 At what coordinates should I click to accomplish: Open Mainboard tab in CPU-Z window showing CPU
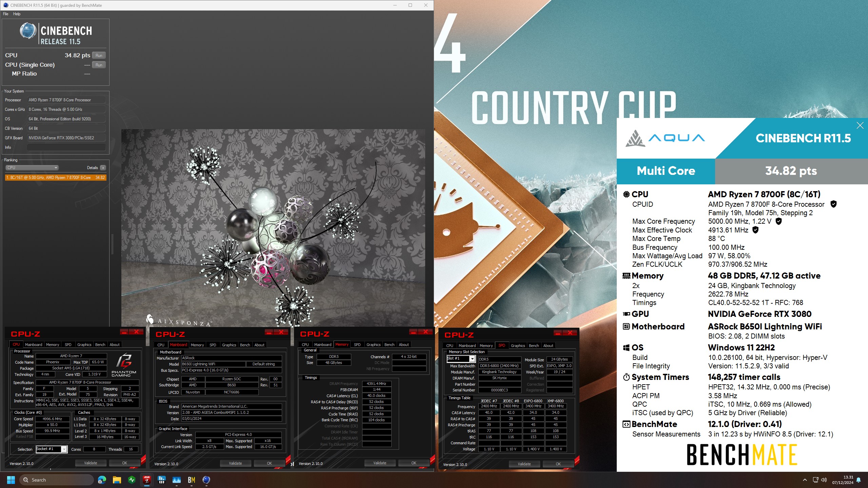tap(34, 345)
